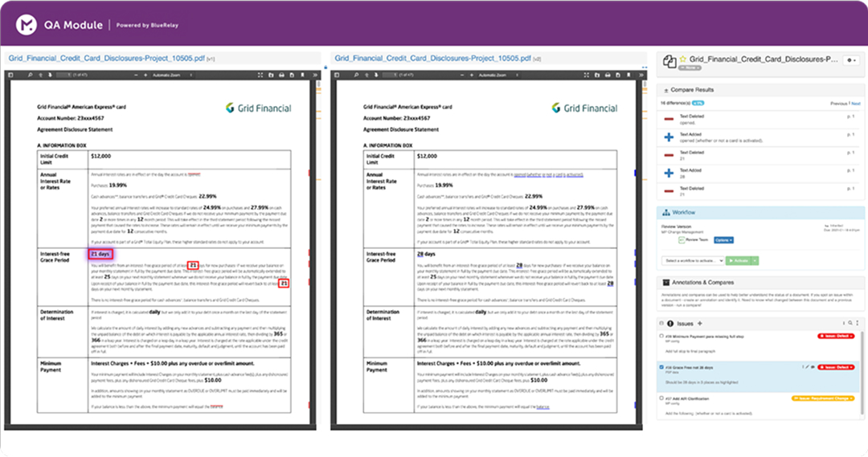Open the Workflow panel header

760,213
